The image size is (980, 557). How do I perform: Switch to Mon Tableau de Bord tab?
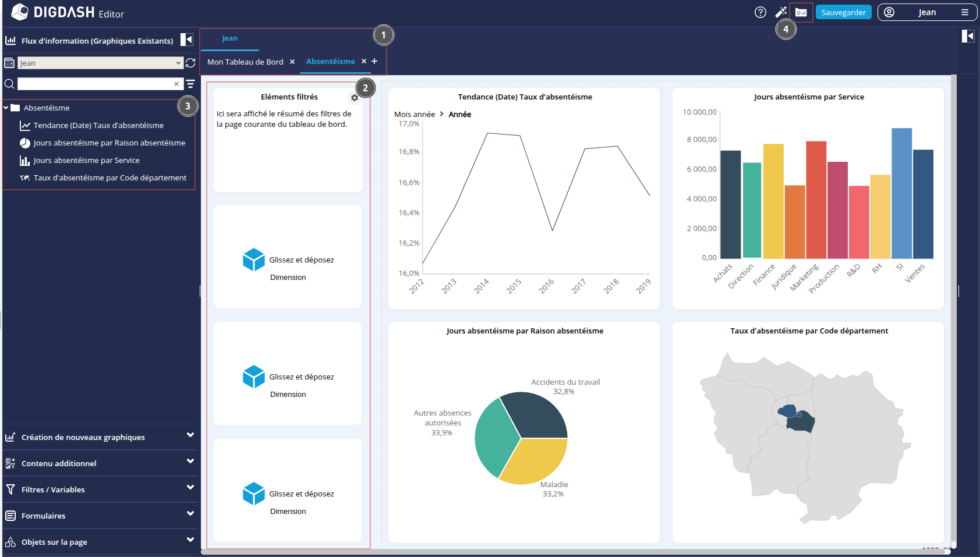point(245,62)
